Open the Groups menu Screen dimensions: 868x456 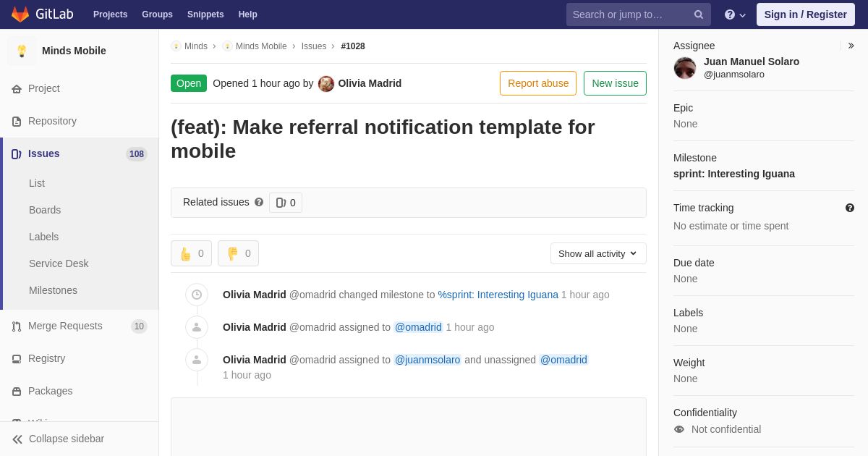tap(157, 14)
